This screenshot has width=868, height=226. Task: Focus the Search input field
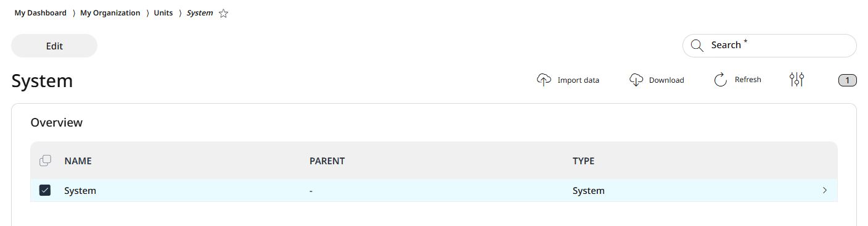[x=769, y=46]
